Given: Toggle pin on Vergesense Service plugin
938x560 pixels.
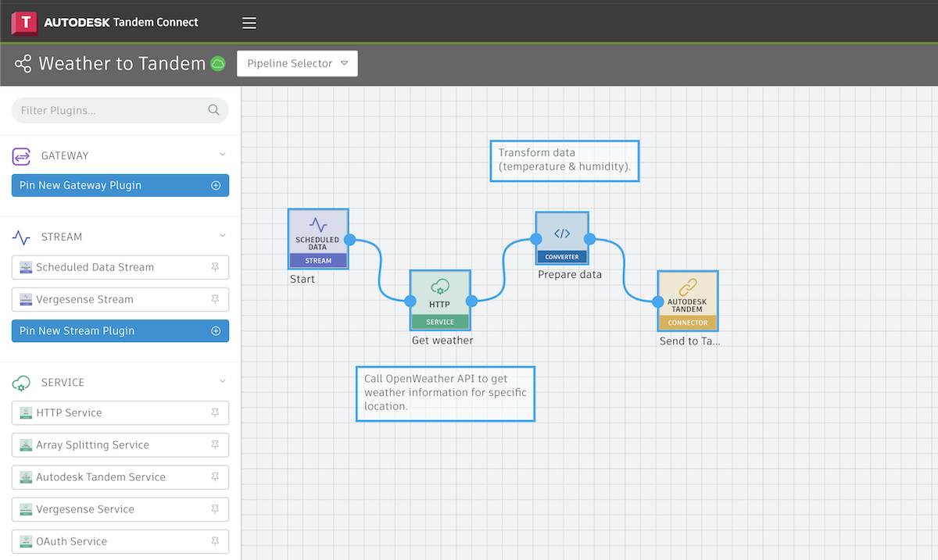Looking at the screenshot, I should pyautogui.click(x=215, y=509).
